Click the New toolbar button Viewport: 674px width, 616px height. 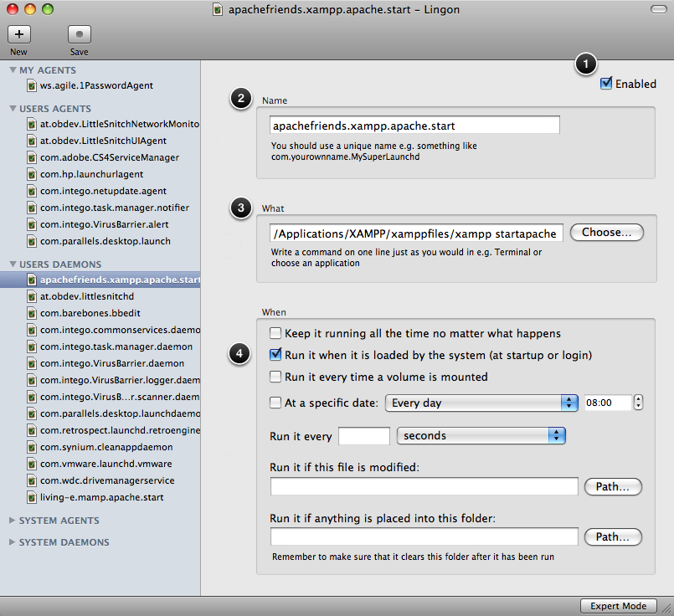point(19,34)
